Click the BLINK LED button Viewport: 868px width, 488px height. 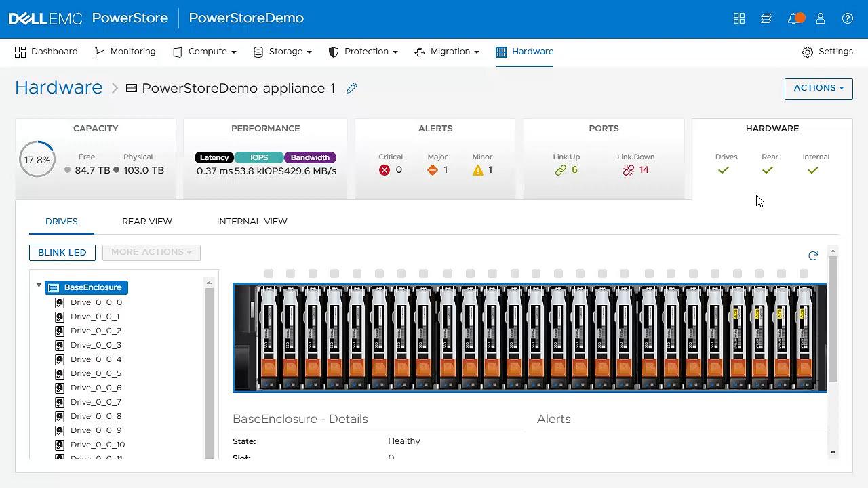tap(62, 252)
